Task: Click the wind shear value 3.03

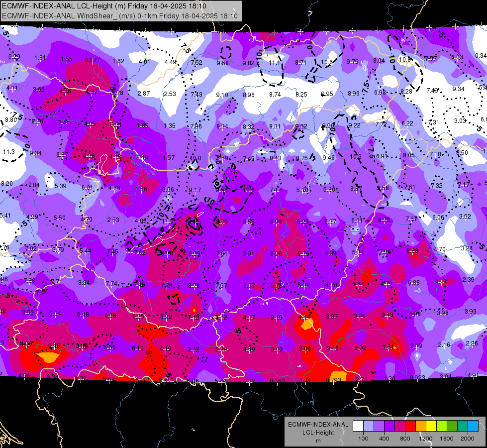Action: pos(460,120)
